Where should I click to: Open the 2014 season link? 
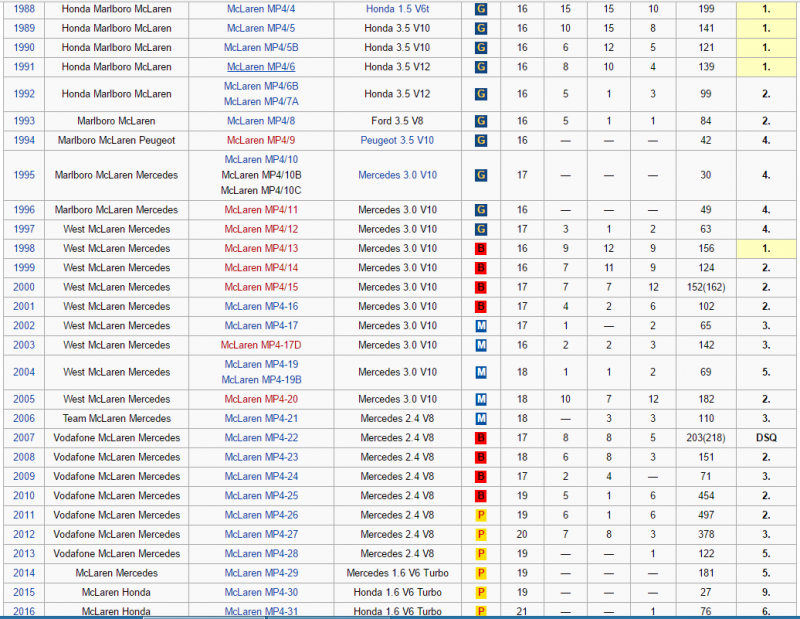24,573
